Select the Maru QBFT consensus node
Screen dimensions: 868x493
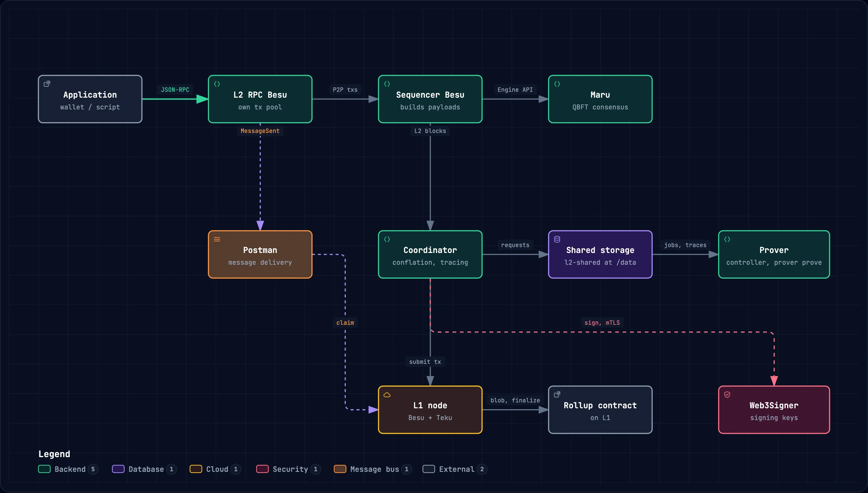coord(600,99)
